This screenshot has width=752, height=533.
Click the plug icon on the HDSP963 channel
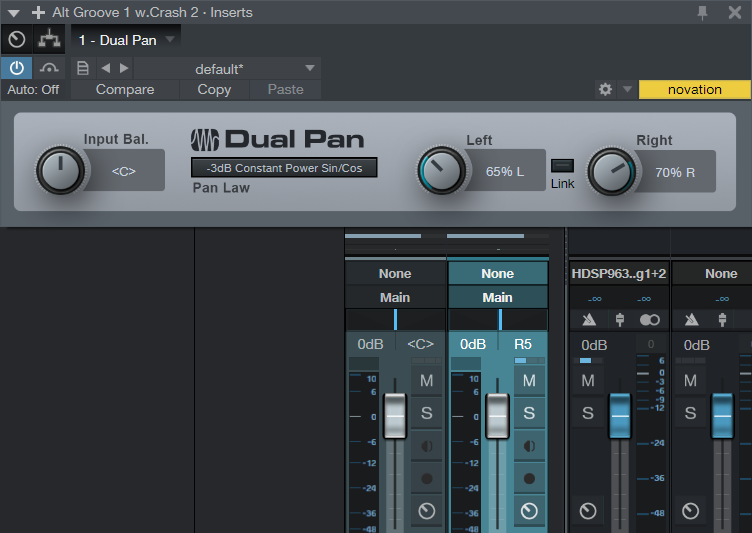(620, 320)
